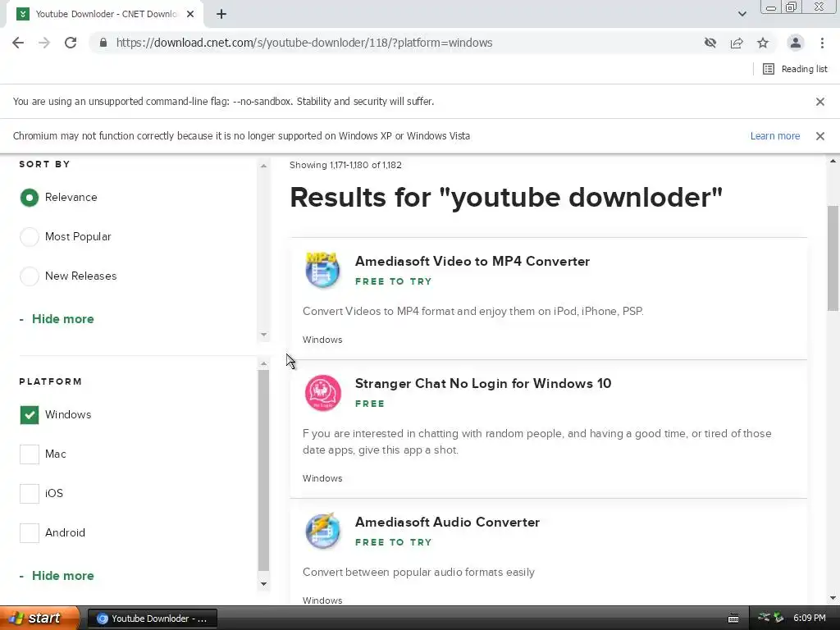Screen dimensions: 840x630
Task: Share this page using toolbar icon
Action: click(737, 43)
